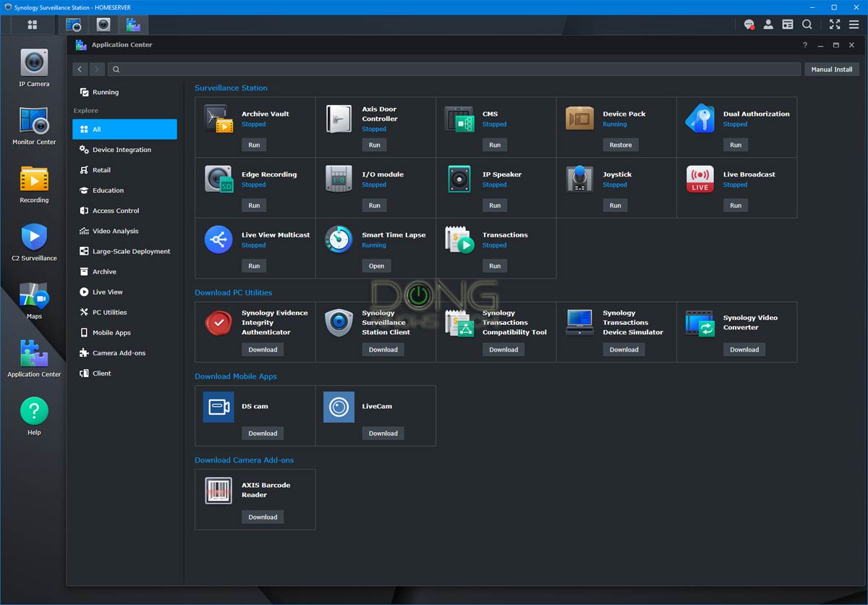
Task: Open main menu grid icon
Action: [32, 25]
